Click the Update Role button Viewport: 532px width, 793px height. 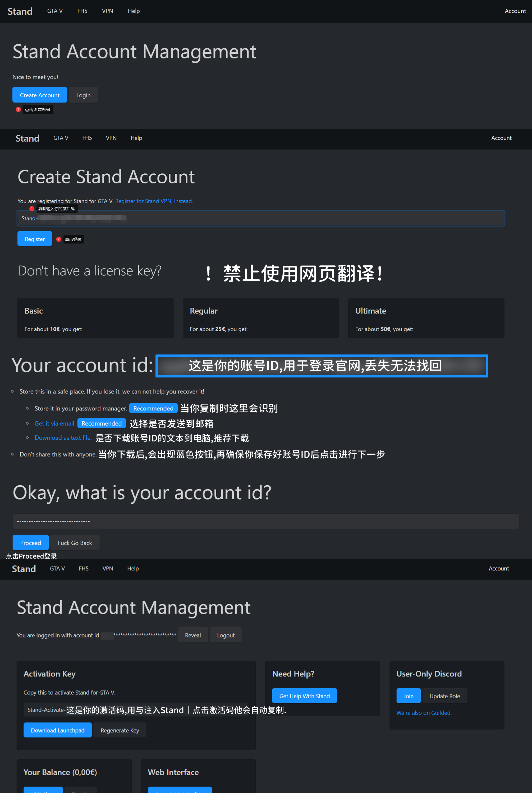445,696
